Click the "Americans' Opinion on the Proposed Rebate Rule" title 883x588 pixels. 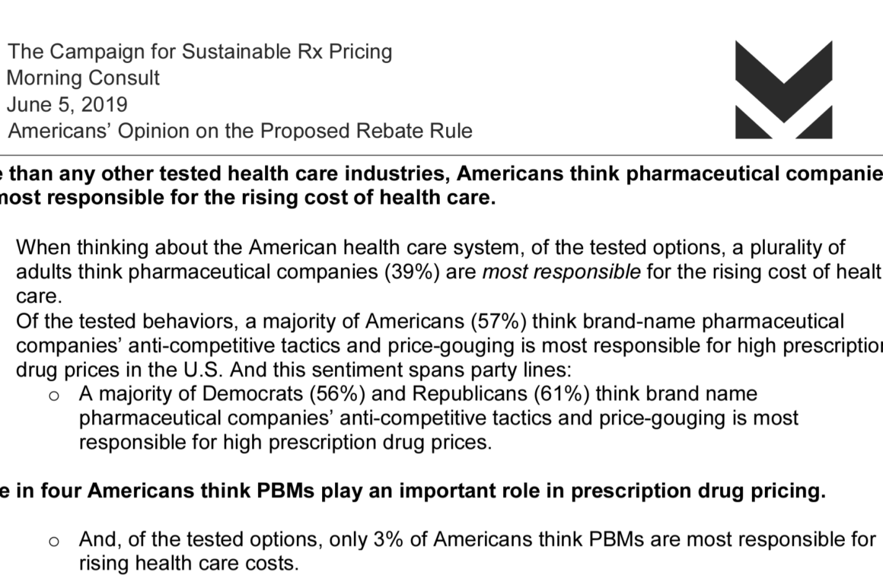click(240, 130)
